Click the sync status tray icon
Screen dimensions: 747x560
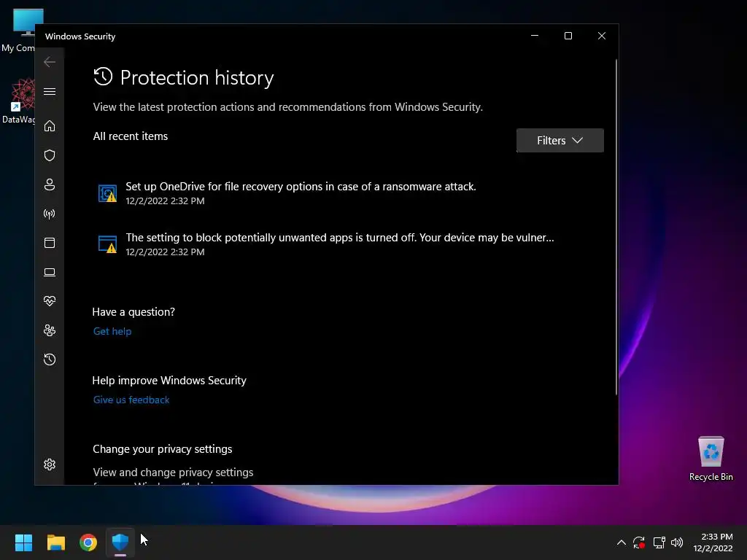639,542
